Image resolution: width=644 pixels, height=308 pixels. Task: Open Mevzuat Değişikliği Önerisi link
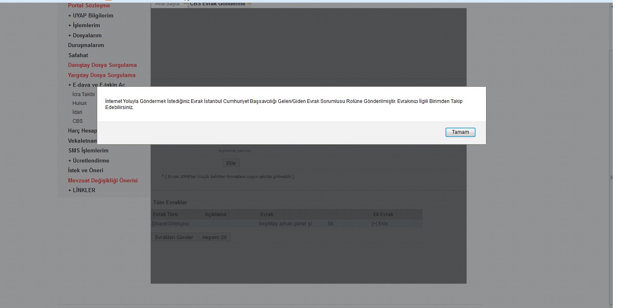(x=103, y=180)
